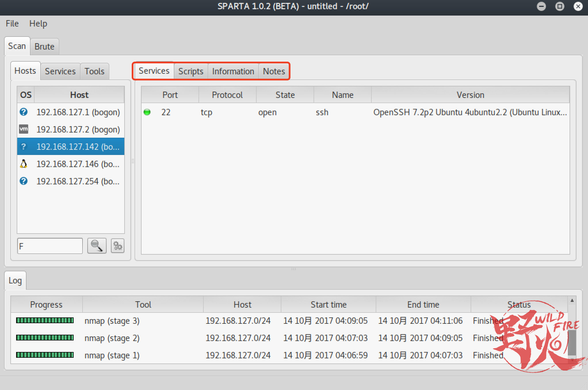Click the open state cell
Viewport: 588px width, 390px height.
coord(267,112)
